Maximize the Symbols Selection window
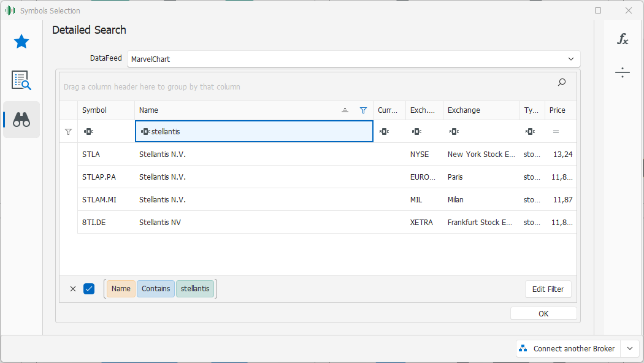This screenshot has width=644, height=363. click(598, 10)
